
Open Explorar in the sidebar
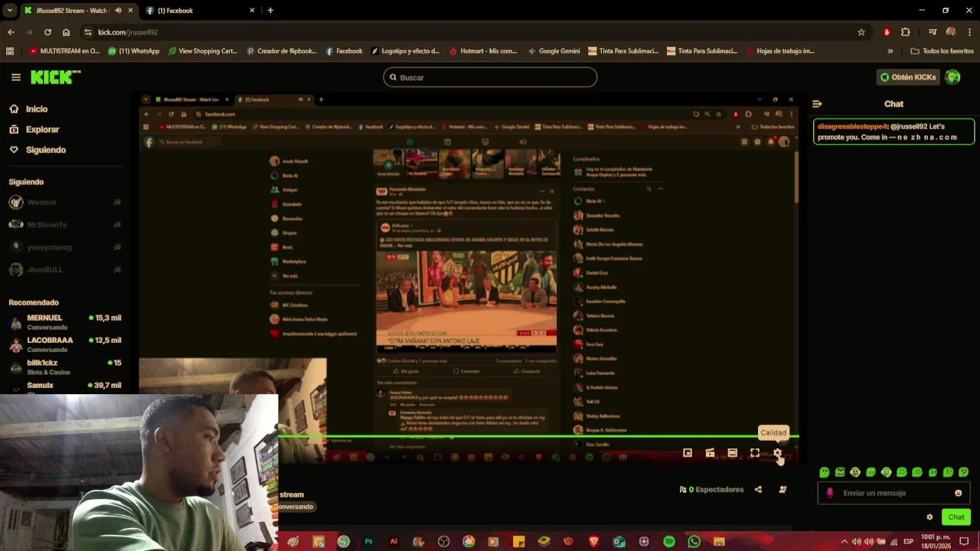tap(34, 129)
